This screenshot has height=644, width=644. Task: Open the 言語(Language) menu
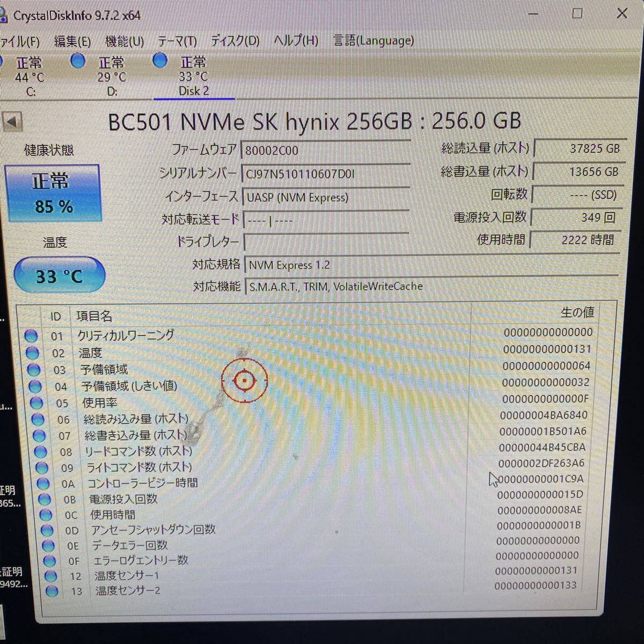[374, 41]
